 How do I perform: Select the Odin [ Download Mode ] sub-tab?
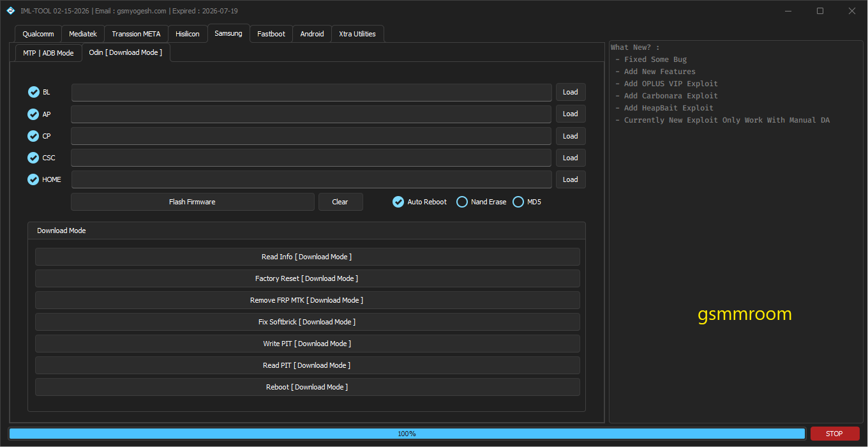pyautogui.click(x=126, y=52)
